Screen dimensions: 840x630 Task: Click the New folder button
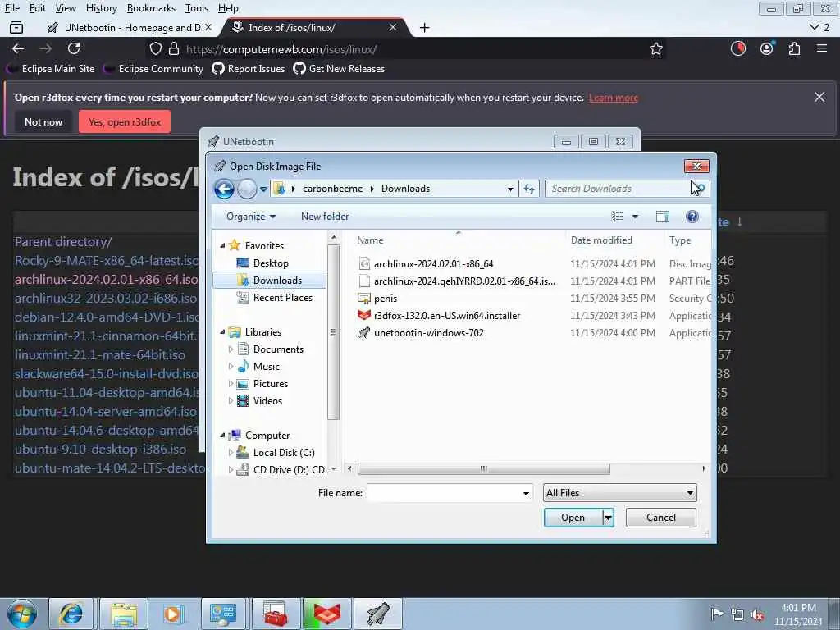[x=325, y=217]
